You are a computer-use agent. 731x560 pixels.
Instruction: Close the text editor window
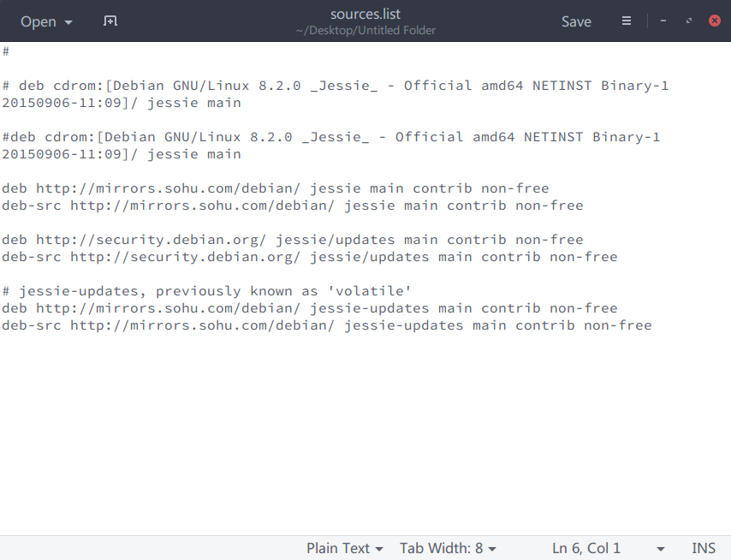(x=714, y=21)
